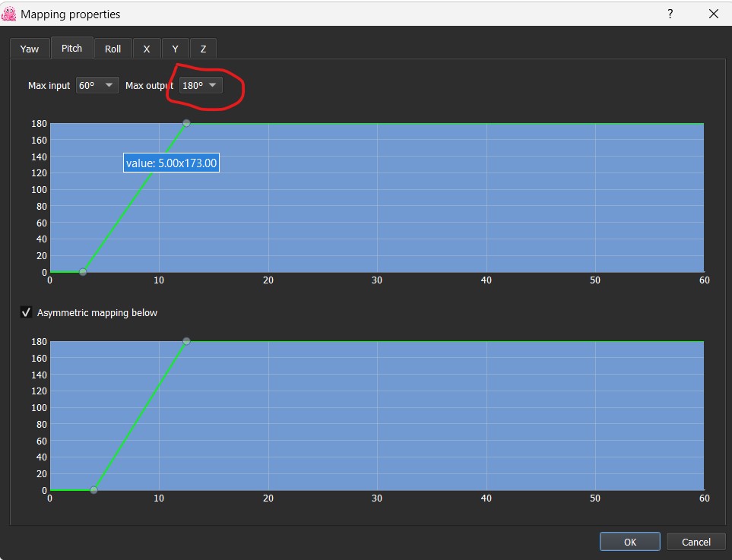Uncheck Asymmetric mapping below checkbox
Image resolution: width=732 pixels, height=560 pixels.
click(x=26, y=312)
